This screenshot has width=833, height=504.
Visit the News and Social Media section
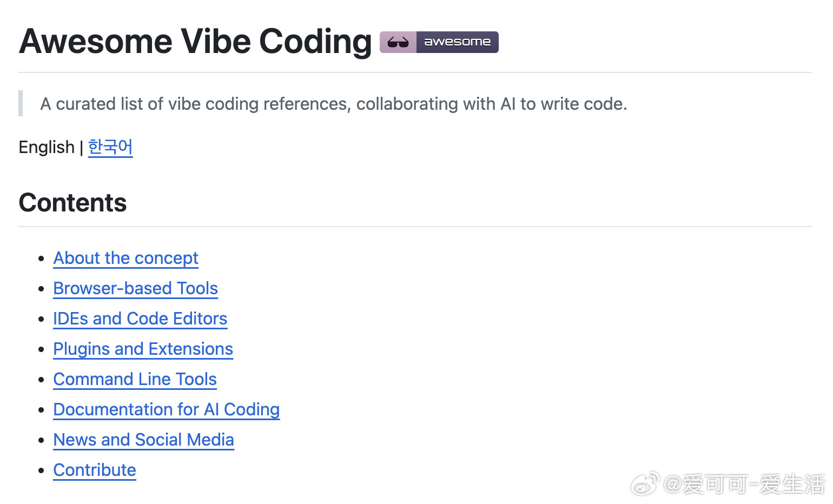pos(143,440)
